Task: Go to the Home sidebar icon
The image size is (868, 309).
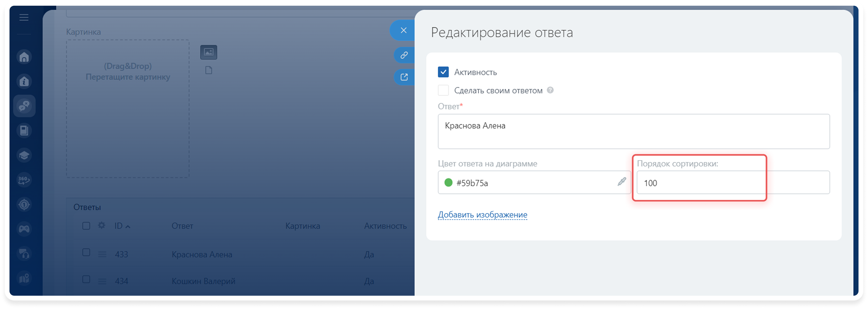Action: (24, 57)
